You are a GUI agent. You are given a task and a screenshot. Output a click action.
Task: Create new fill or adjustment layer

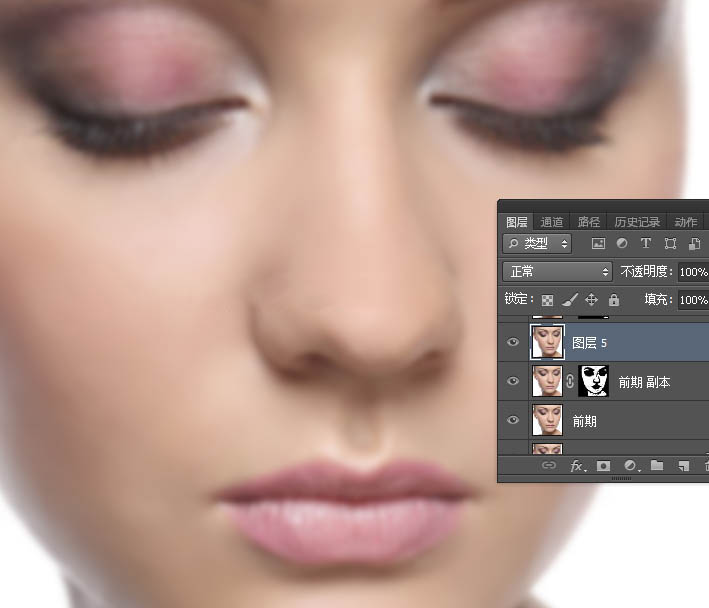tap(630, 466)
